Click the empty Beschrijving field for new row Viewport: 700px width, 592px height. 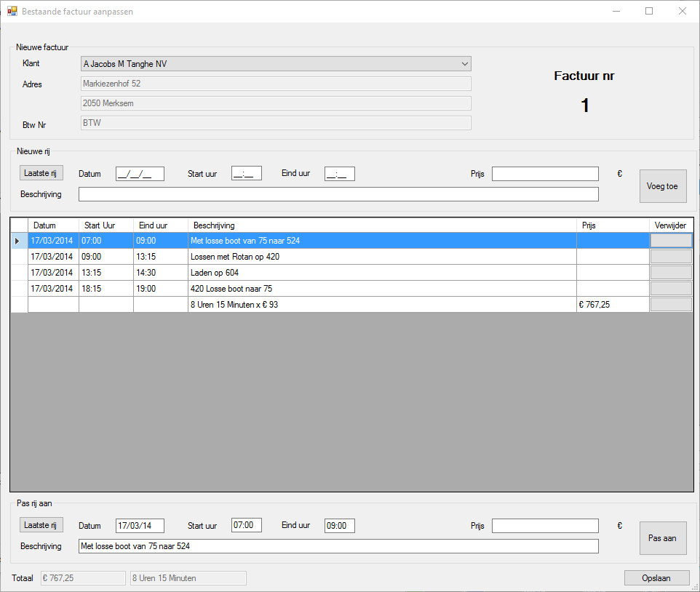click(x=338, y=194)
